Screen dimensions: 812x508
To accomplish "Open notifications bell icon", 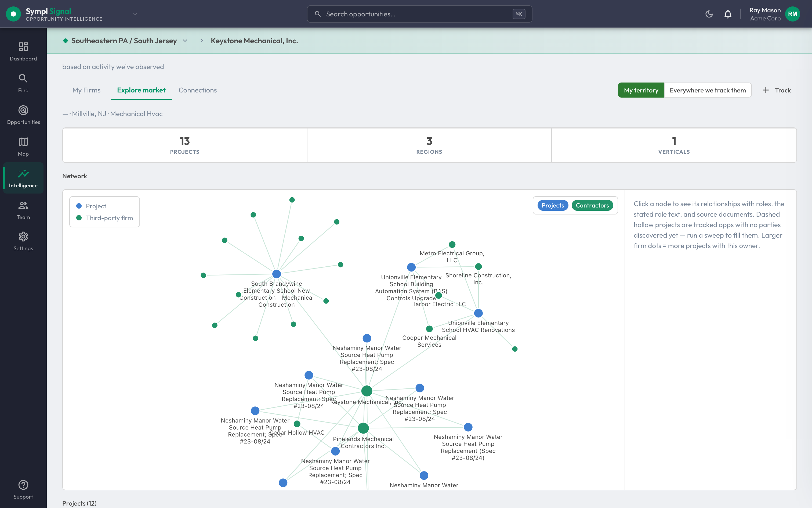I will tap(728, 14).
